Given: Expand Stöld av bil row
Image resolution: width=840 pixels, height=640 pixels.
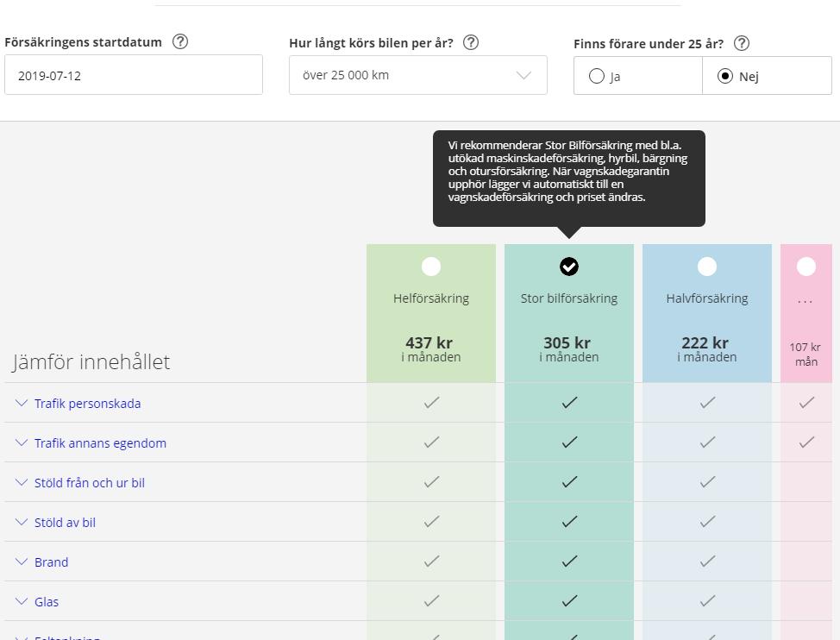Looking at the screenshot, I should [65, 522].
